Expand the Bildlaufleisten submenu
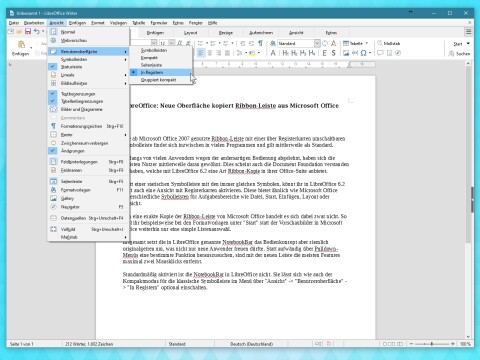 coord(88,83)
